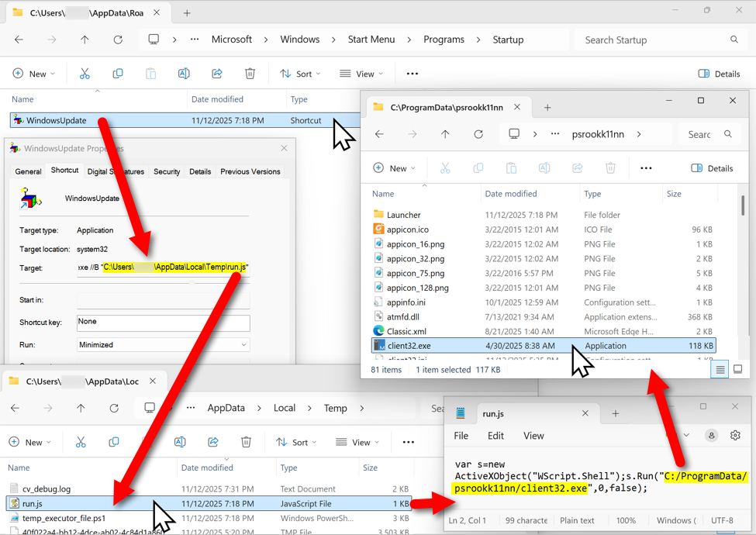Toggle the Details pane in Startup window
Image resolution: width=756 pixels, height=535 pixels.
coord(719,74)
